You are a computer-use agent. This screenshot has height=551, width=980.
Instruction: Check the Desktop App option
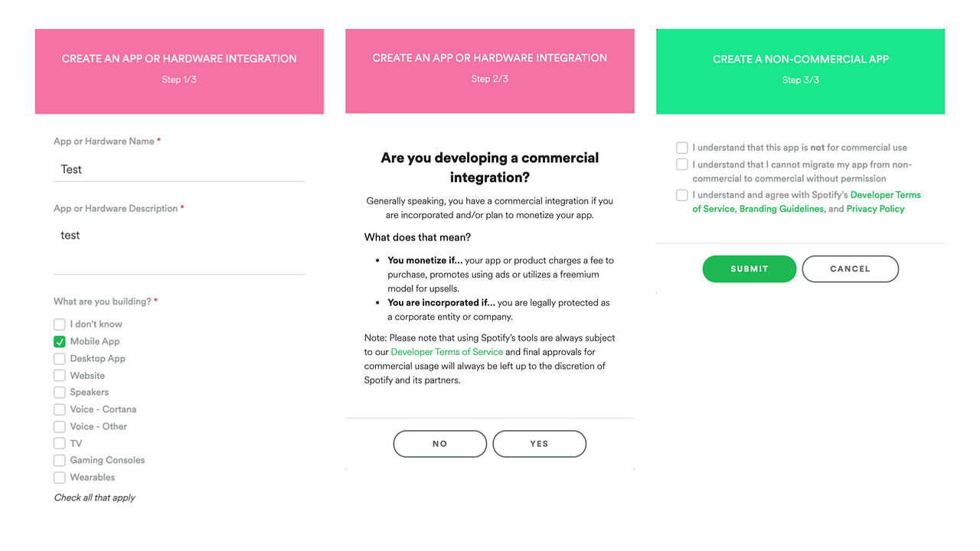[x=59, y=358]
